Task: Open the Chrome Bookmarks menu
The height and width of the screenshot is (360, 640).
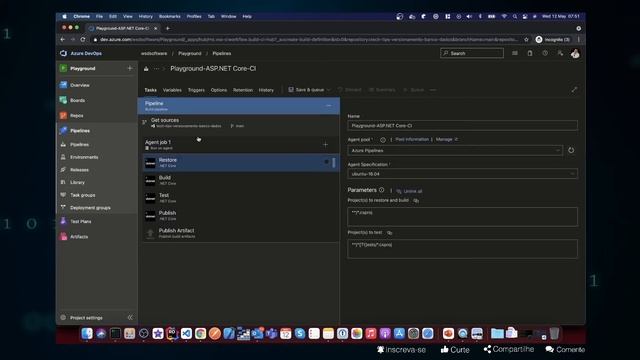Action: click(x=169, y=16)
